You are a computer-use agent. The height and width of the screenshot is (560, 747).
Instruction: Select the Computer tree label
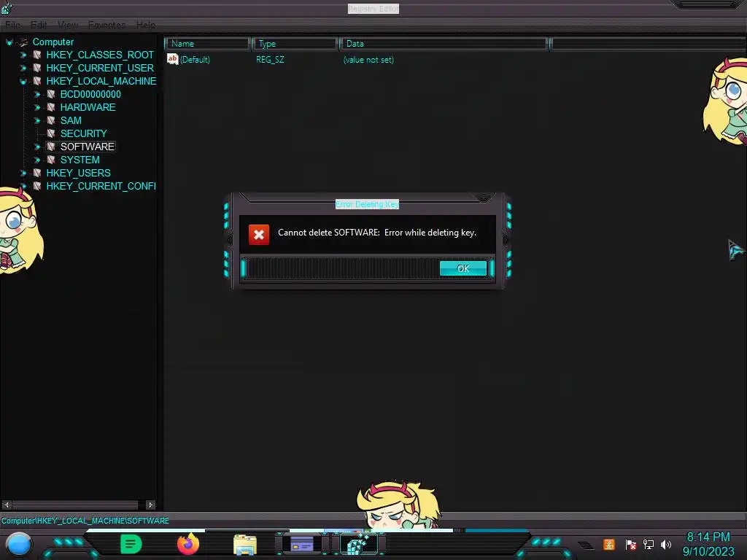(x=53, y=42)
